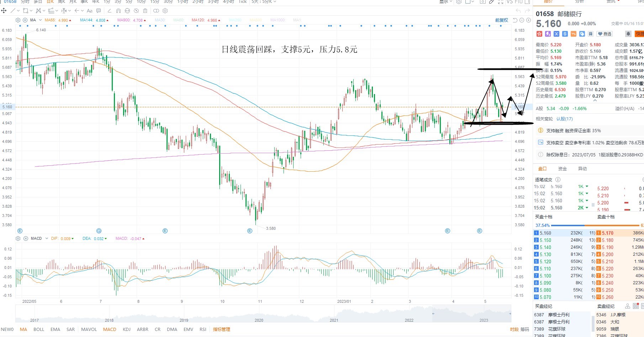
Task: Select the move crosshair cursor tool
Action: click(x=4, y=11)
